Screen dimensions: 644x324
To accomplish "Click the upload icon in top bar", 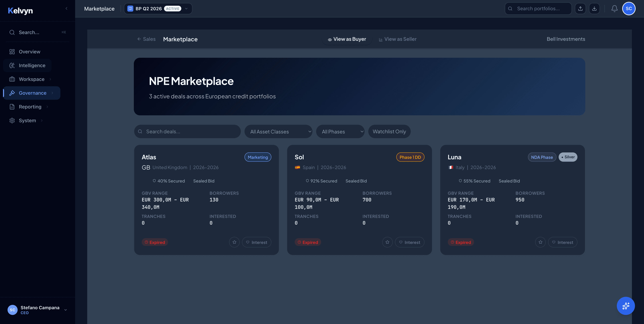I will coord(580,9).
